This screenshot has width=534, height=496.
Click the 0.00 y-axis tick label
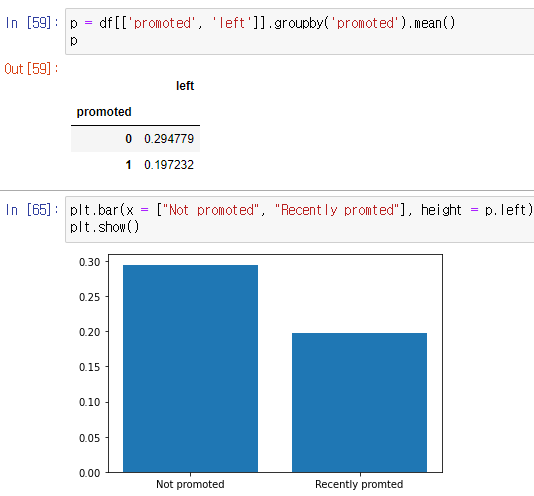[x=90, y=473]
